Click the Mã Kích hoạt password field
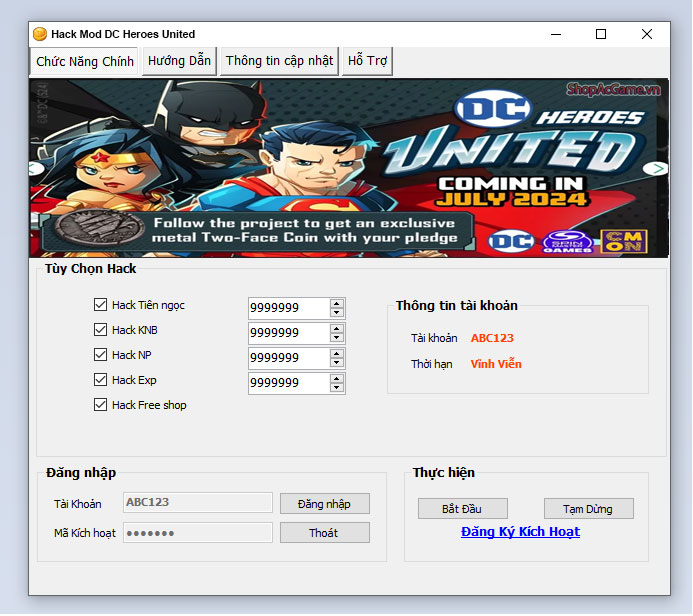 (198, 533)
